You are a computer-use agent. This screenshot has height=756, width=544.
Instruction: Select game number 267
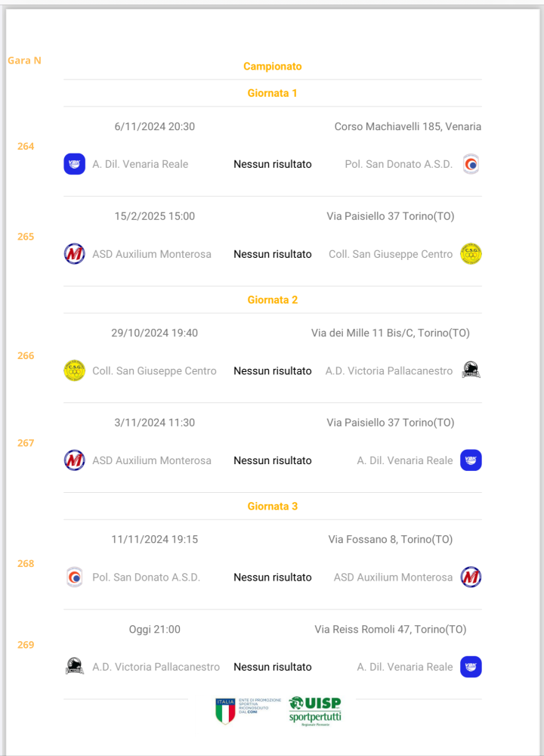[26, 442]
